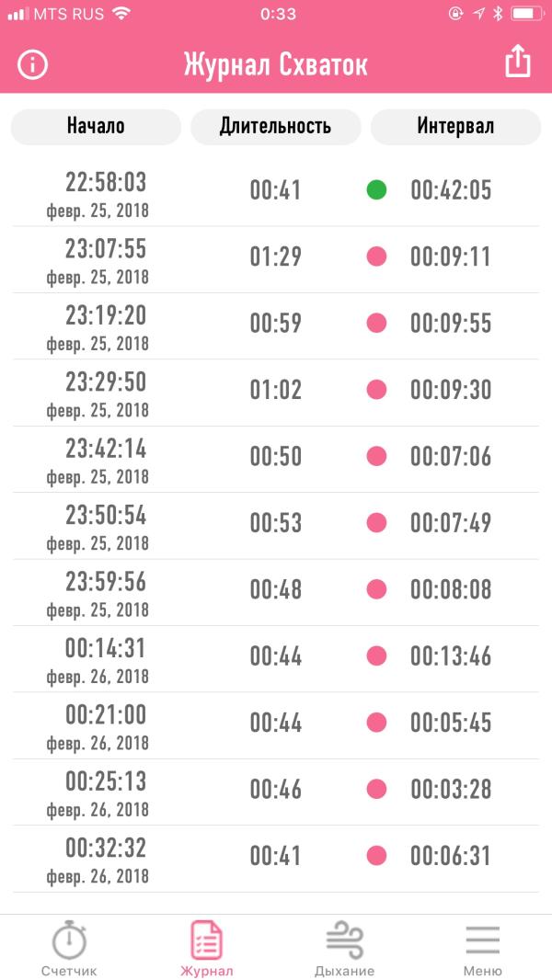
Task: Open the Счетчик stopwatch tab
Action: 69,948
